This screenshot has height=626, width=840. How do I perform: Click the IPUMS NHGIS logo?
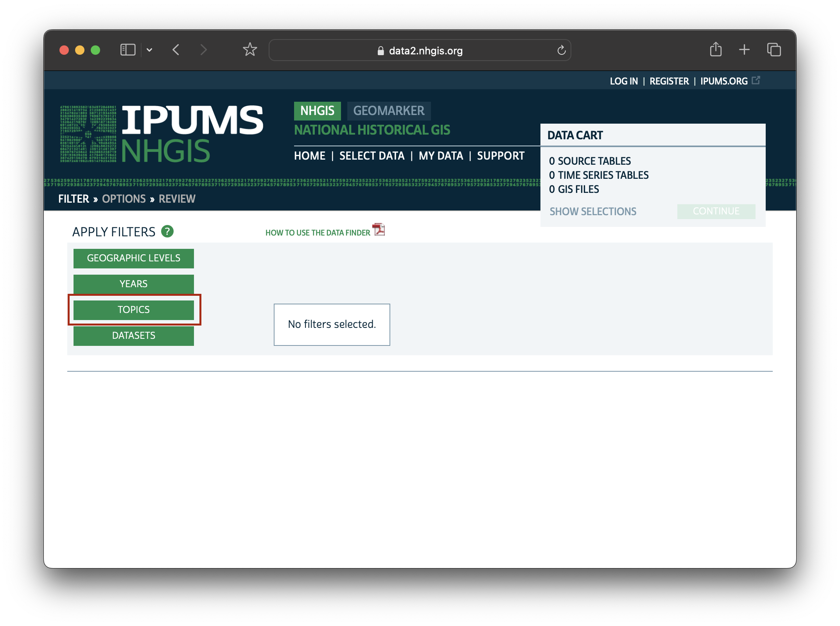[x=162, y=134]
